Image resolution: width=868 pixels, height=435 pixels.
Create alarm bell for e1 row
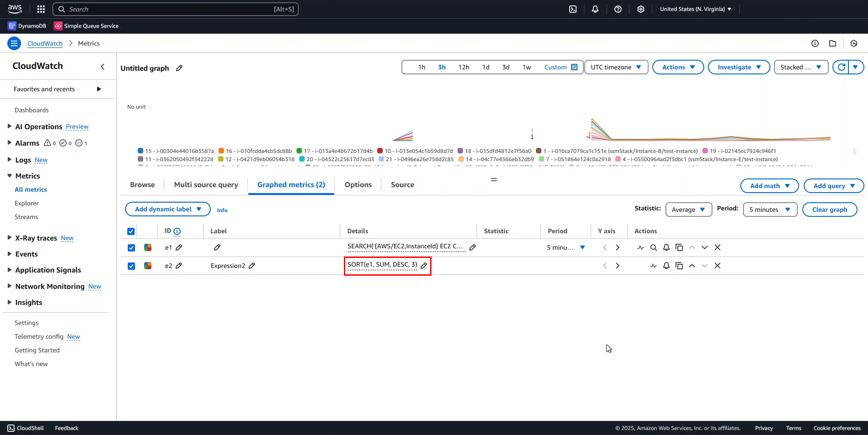point(666,247)
